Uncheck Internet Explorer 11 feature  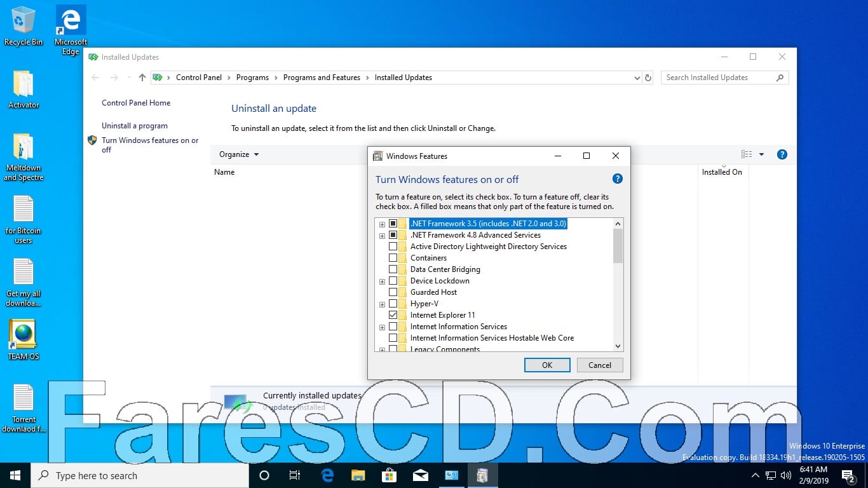click(x=393, y=315)
